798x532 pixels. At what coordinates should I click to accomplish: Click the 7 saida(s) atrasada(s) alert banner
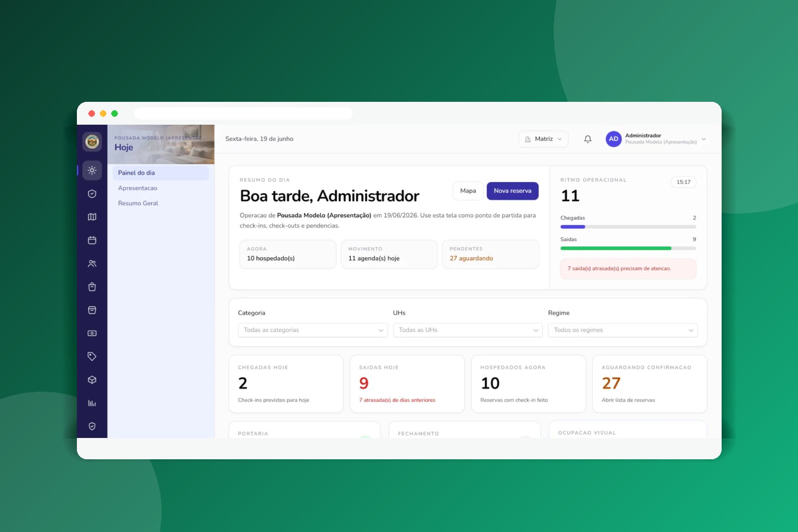pos(628,269)
